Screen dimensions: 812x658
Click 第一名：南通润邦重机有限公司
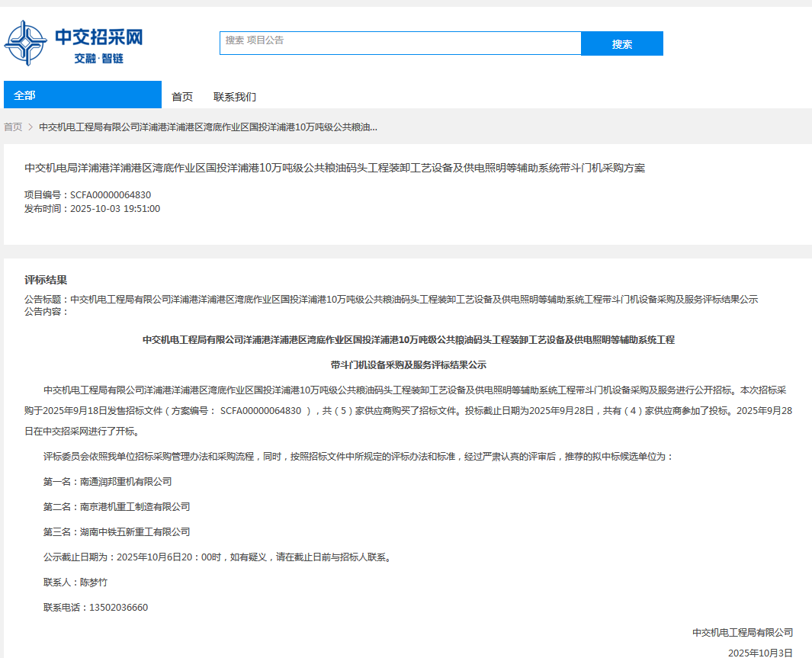pyautogui.click(x=108, y=482)
